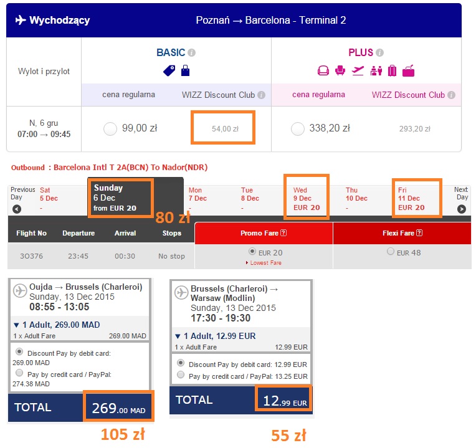Click the Poznań → Barcelona route title
This screenshot has height=448, width=476.
[x=271, y=21]
